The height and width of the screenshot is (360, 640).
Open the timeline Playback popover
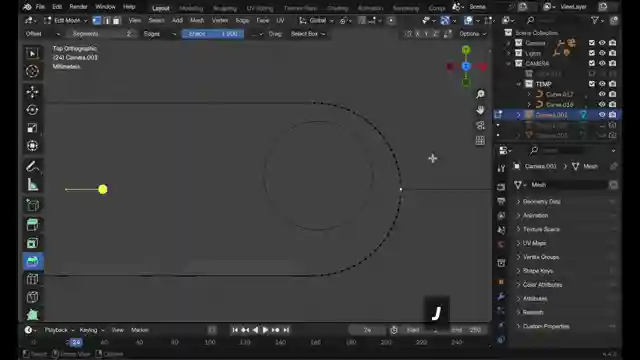59,330
